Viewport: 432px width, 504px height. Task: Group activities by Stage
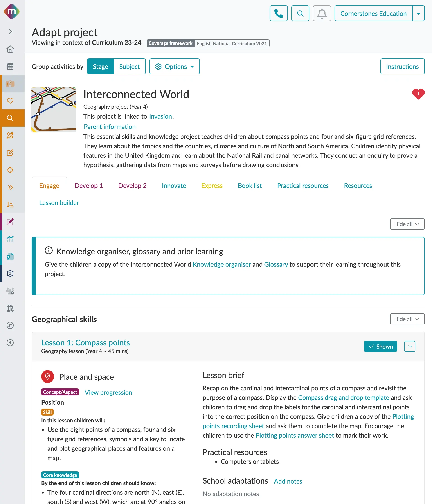pyautogui.click(x=100, y=66)
